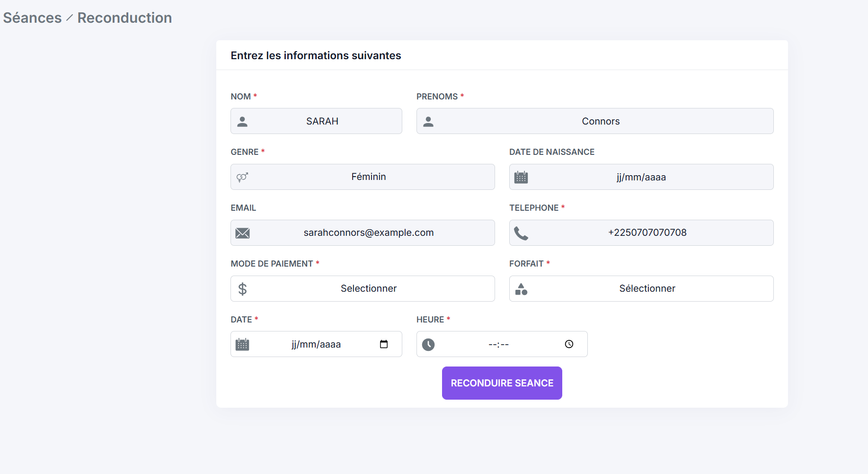This screenshot has width=868, height=474.
Task: Select the Reconduction breadcrumb item
Action: (x=124, y=18)
